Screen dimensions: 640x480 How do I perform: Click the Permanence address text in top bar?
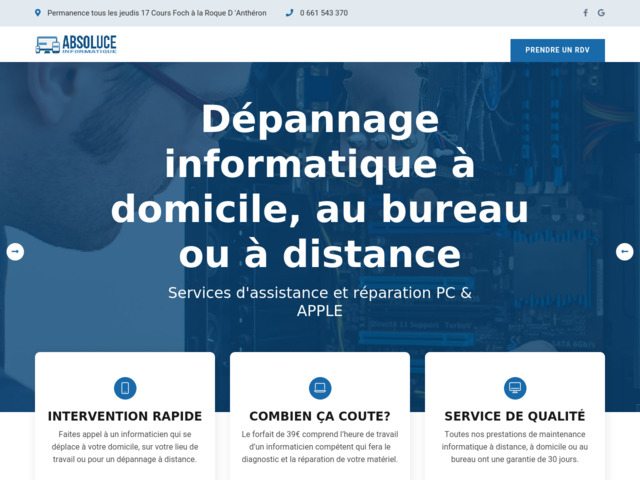(x=157, y=13)
